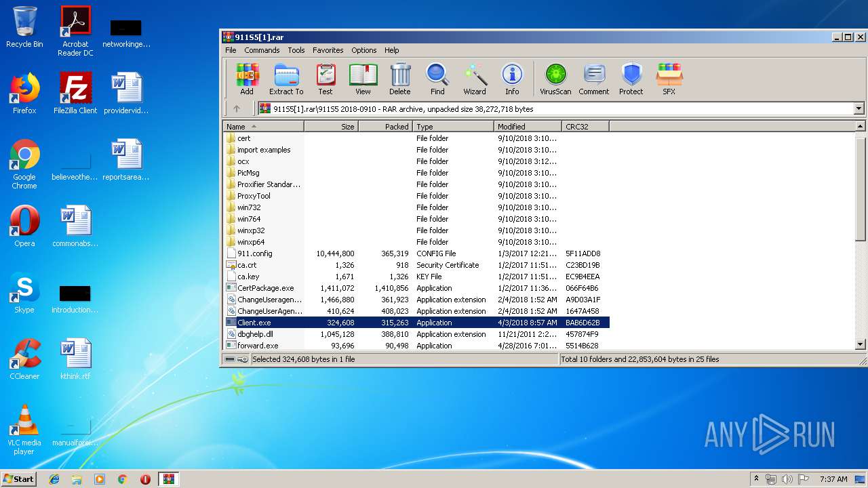
Task: Click the taskbar clock 7:37 AM
Action: point(833,479)
